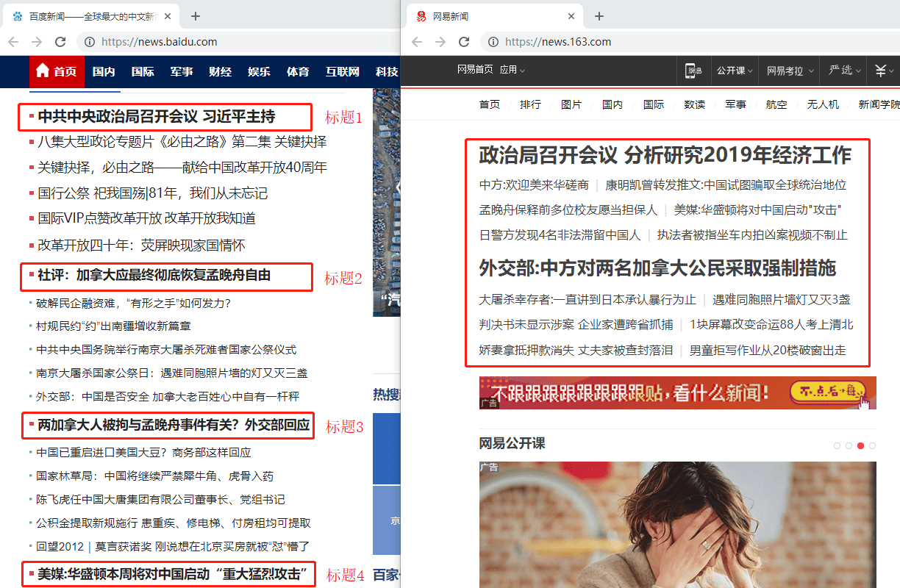The width and height of the screenshot is (900, 588).
Task: Expand the 公开课 dropdown menu
Action: pos(735,71)
